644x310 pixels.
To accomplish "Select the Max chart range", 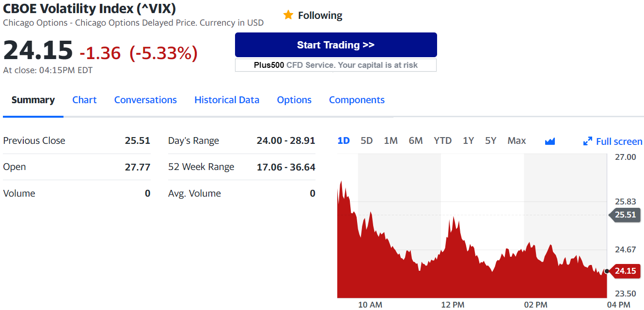I will pyautogui.click(x=517, y=140).
